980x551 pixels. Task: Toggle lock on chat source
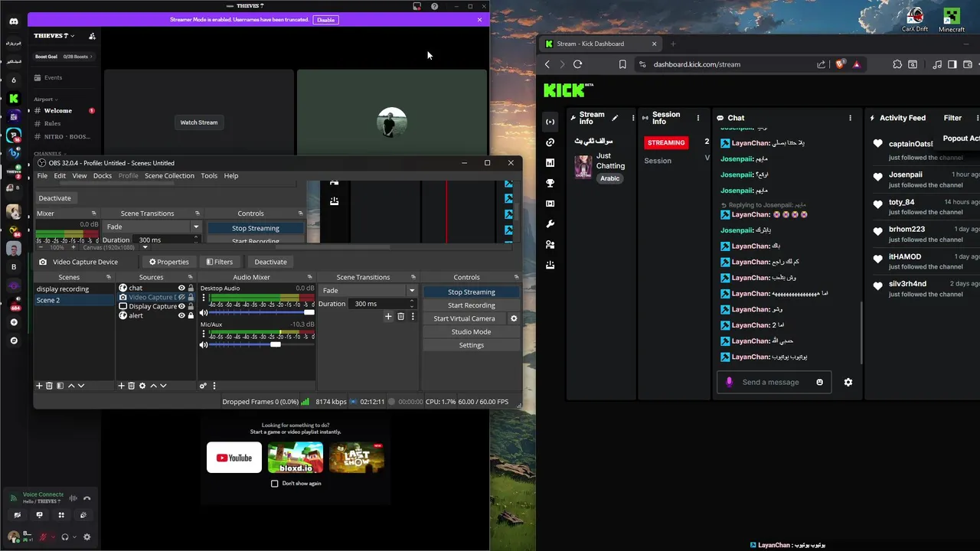(191, 288)
